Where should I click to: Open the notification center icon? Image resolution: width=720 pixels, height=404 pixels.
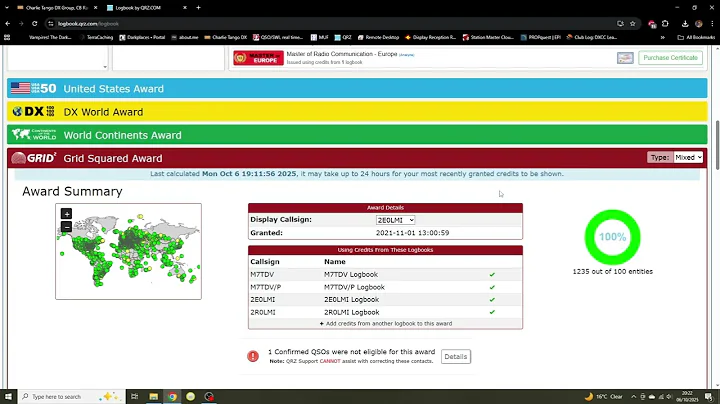[709, 396]
